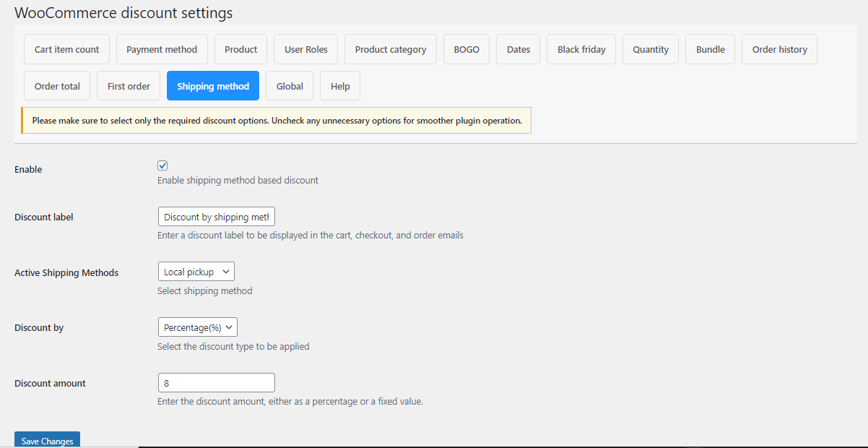Open the Global discount settings
This screenshot has height=448, width=868.
click(x=289, y=85)
